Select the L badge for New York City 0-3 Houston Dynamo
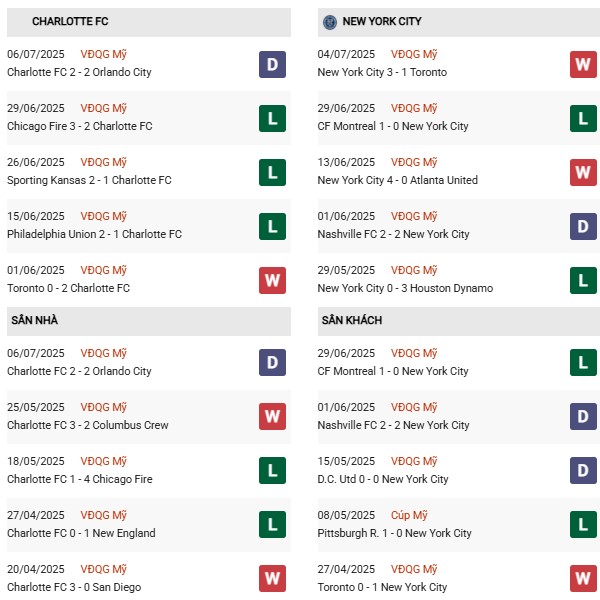600x600 pixels. [583, 281]
